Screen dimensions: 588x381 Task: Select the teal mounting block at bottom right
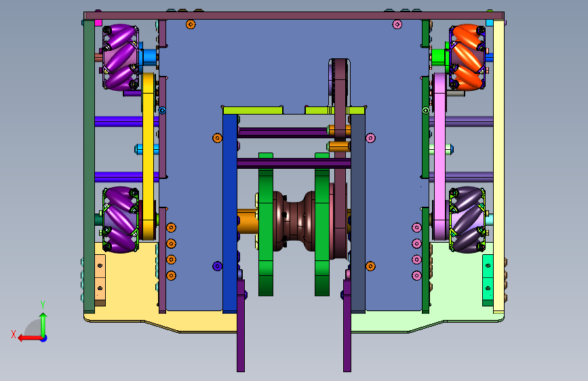(488, 280)
